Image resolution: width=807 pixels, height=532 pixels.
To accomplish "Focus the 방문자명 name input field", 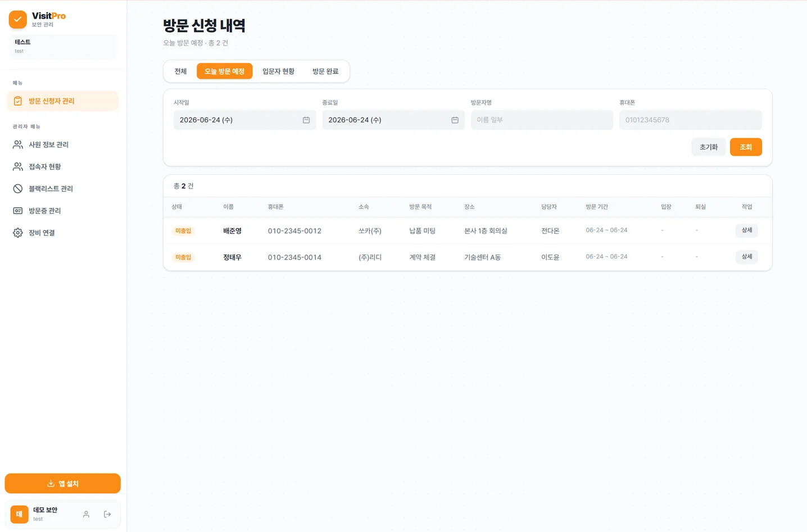I will point(542,120).
